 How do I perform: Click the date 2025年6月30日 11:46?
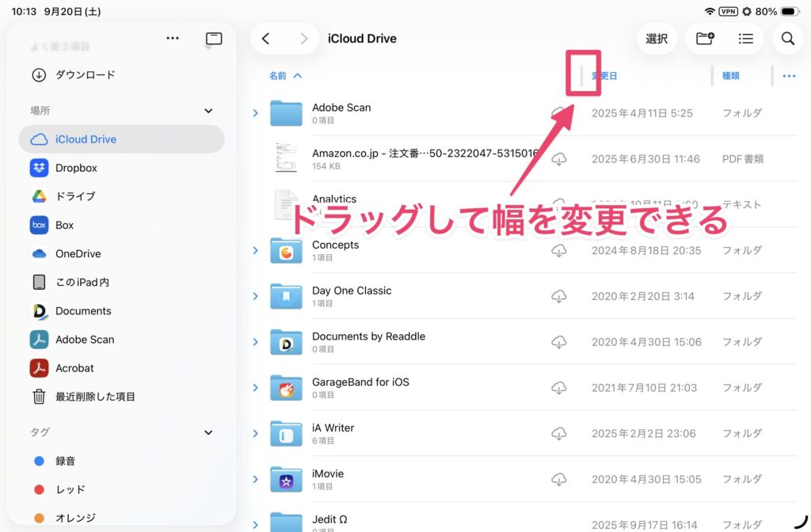[645, 159]
